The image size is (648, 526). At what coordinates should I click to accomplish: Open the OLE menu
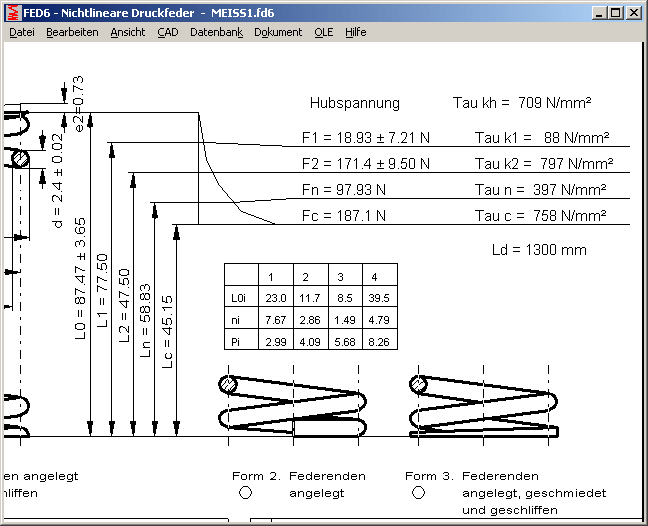(324, 32)
